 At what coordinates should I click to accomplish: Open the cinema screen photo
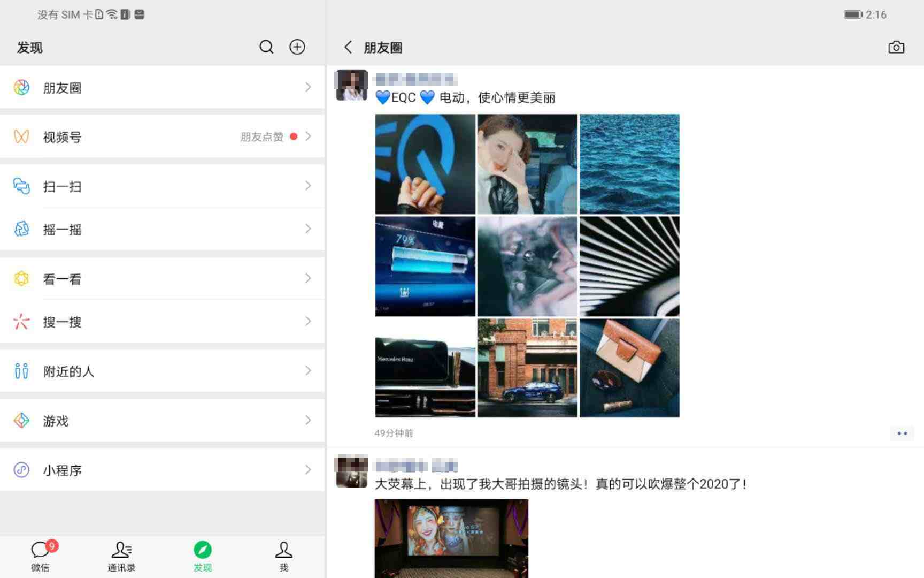451,538
